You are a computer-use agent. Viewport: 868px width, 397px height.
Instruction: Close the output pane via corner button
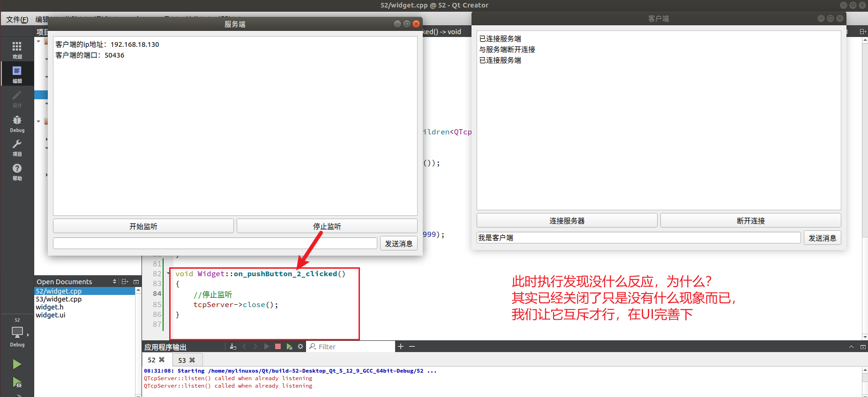pos(863,346)
